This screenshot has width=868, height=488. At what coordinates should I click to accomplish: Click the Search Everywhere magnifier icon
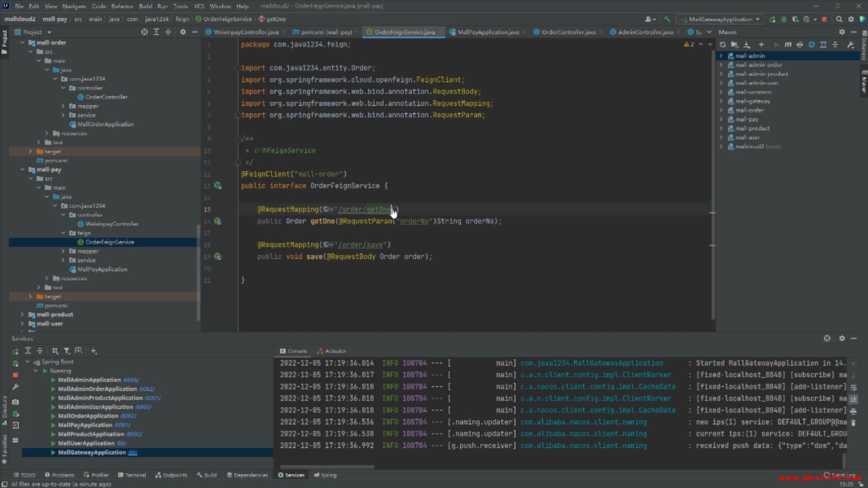(839, 19)
